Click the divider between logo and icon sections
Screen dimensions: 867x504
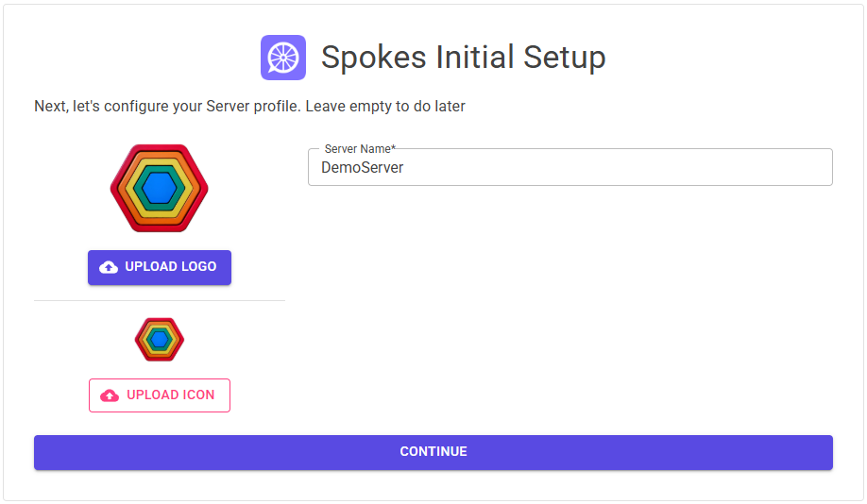click(160, 301)
